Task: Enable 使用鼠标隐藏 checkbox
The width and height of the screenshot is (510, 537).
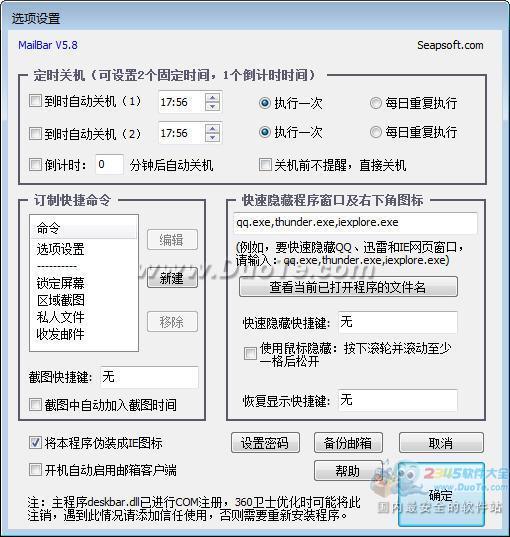Action: [250, 354]
